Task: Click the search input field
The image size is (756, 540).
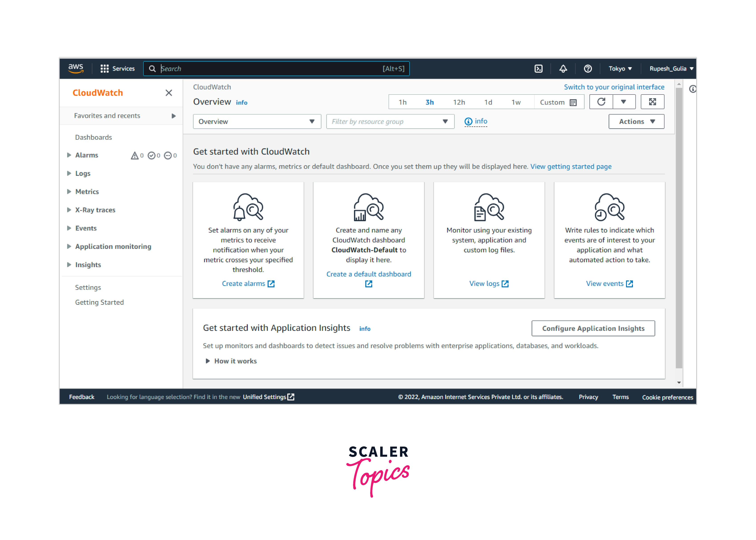Action: click(266, 69)
